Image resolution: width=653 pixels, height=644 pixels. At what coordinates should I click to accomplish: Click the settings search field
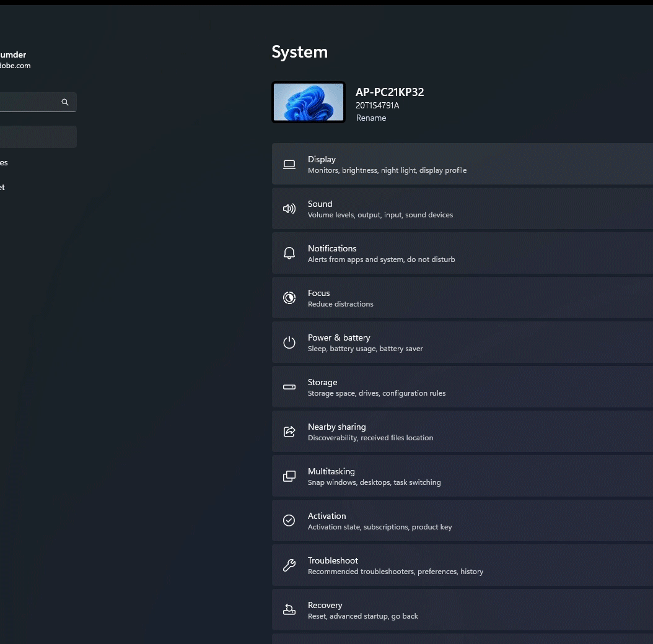[x=37, y=102]
